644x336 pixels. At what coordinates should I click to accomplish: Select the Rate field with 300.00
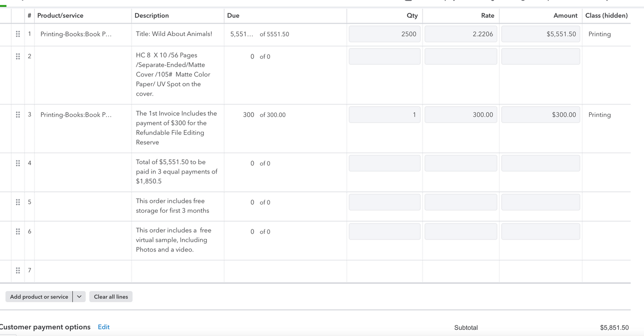tap(460, 115)
